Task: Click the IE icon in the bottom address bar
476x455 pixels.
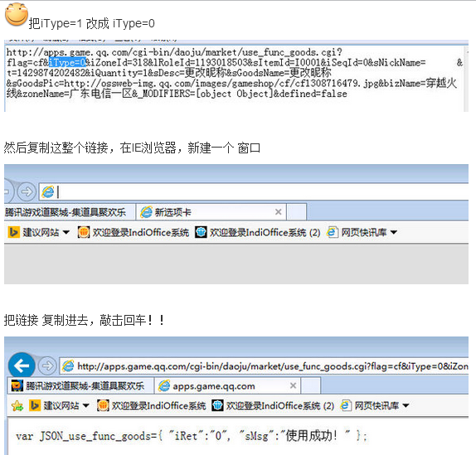Action: point(68,366)
